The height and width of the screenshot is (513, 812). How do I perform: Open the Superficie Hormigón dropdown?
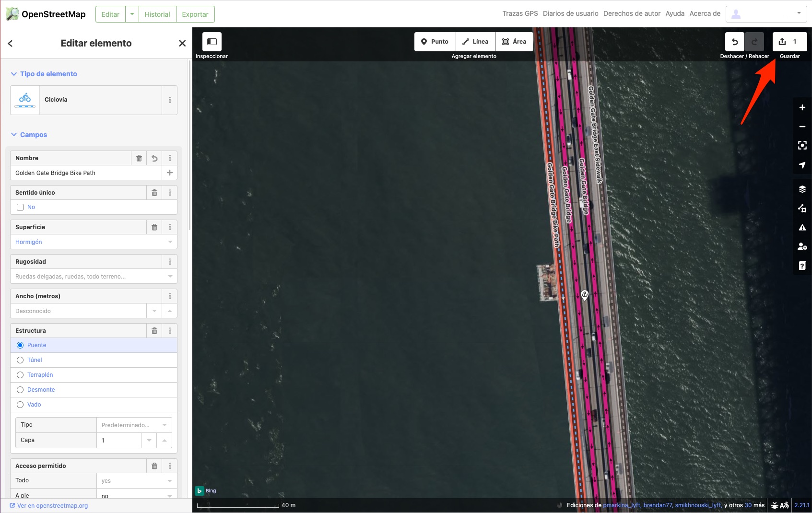click(x=94, y=242)
